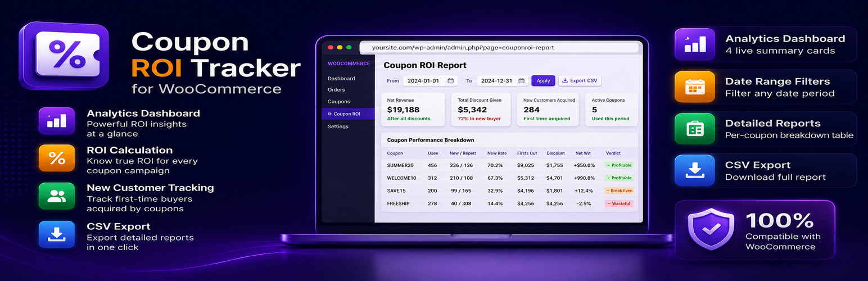Click the purple Analytics Dashboard bar-chart icon on the left
The height and width of the screenshot is (281, 868).
(56, 121)
